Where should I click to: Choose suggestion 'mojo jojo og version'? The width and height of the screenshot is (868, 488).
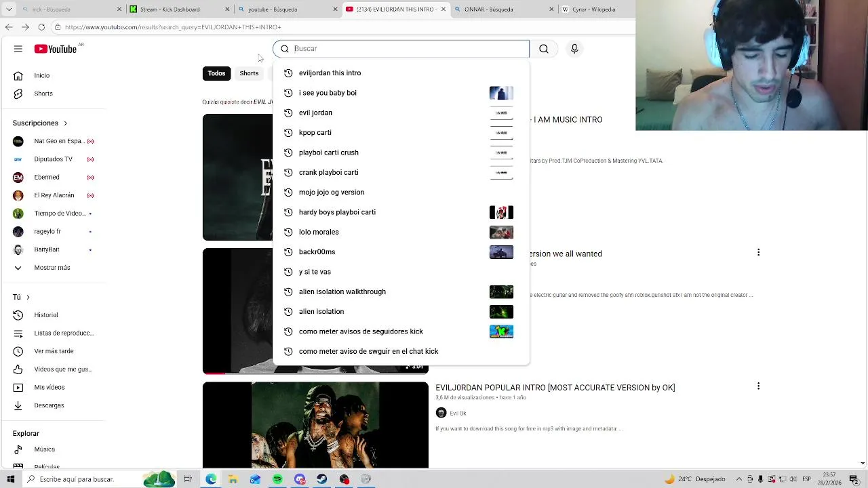401,192
